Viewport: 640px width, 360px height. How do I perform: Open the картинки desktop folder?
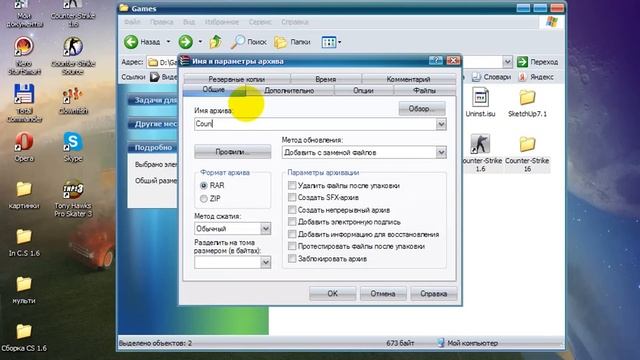click(x=24, y=195)
